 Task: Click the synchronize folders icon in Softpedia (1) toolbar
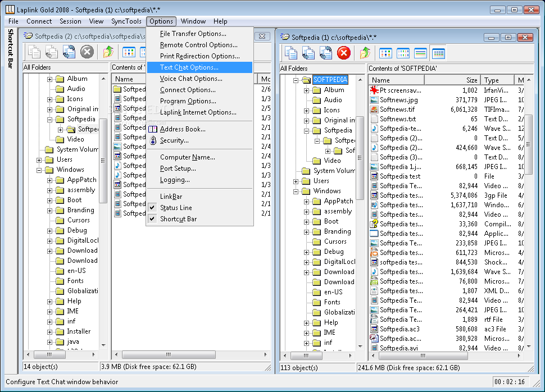pyautogui.click(x=326, y=53)
